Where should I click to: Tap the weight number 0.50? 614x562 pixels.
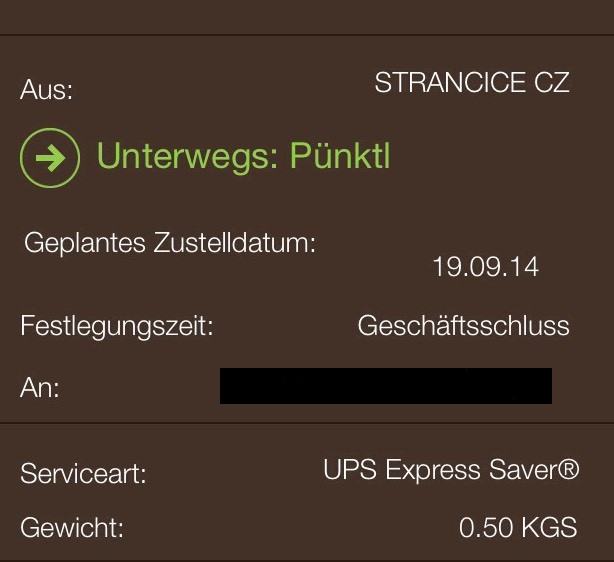486,527
